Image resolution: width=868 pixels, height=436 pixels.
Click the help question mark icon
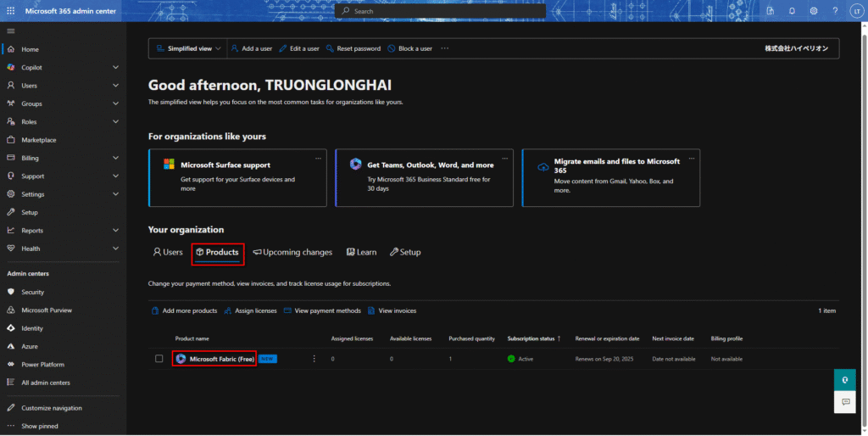835,11
